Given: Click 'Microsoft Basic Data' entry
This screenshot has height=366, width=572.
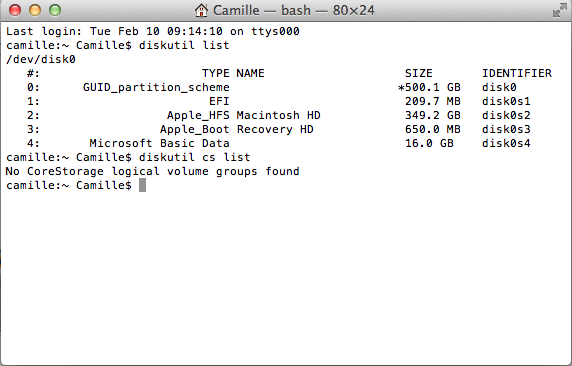Looking at the screenshot, I should 159,143.
